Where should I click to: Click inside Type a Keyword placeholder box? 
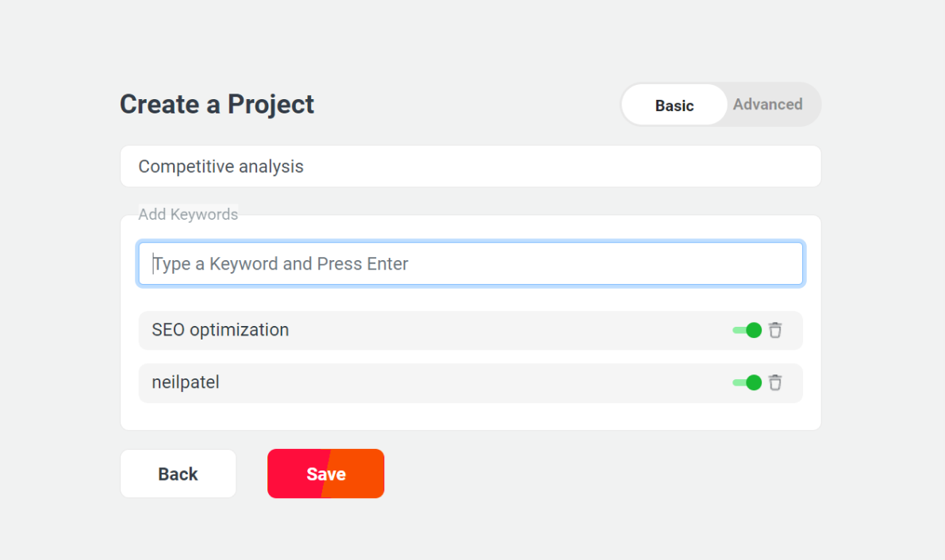click(x=471, y=263)
